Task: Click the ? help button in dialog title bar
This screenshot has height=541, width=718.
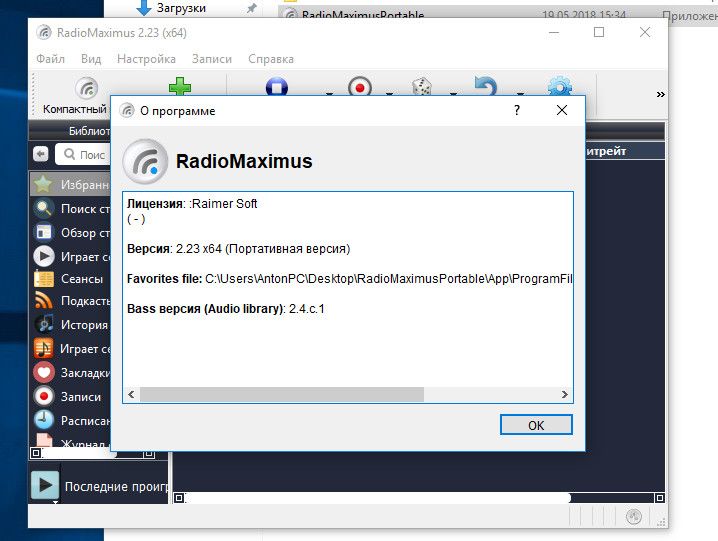Action: point(517,111)
